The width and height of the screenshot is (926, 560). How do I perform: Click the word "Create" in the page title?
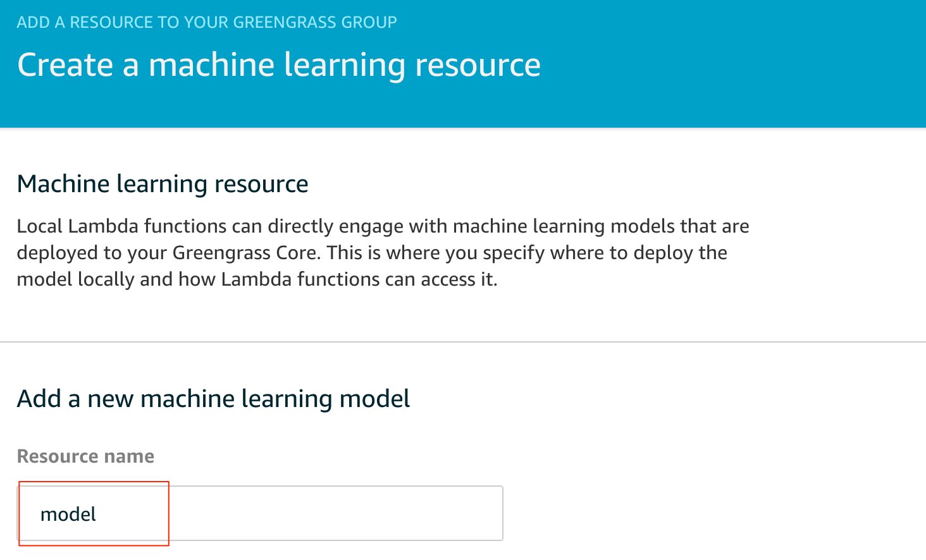point(65,65)
